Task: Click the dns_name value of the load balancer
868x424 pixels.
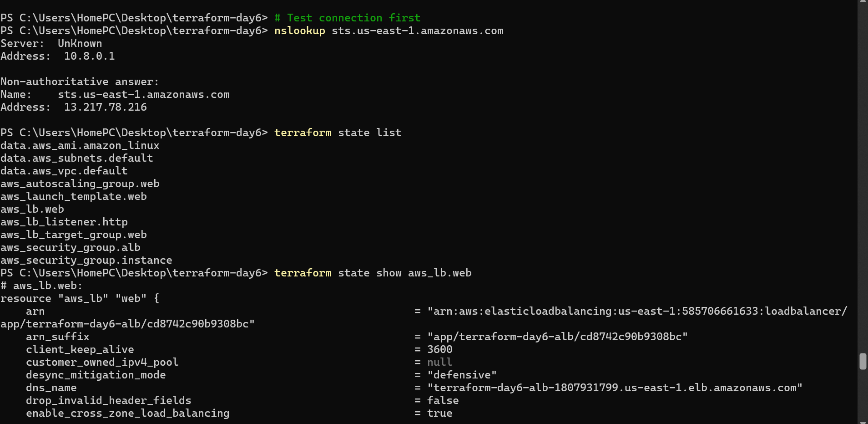Action: pos(615,388)
